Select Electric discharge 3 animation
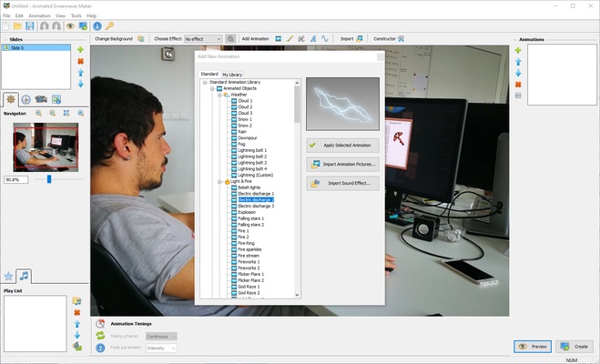The height and width of the screenshot is (364, 600). (256, 206)
